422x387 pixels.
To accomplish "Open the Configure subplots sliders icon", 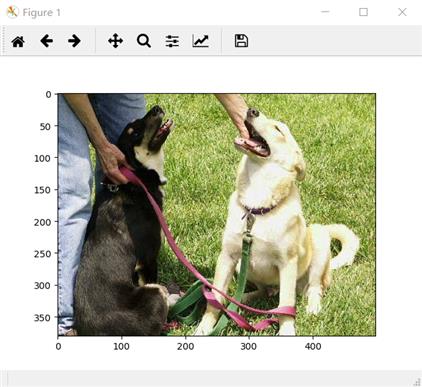I will click(172, 41).
